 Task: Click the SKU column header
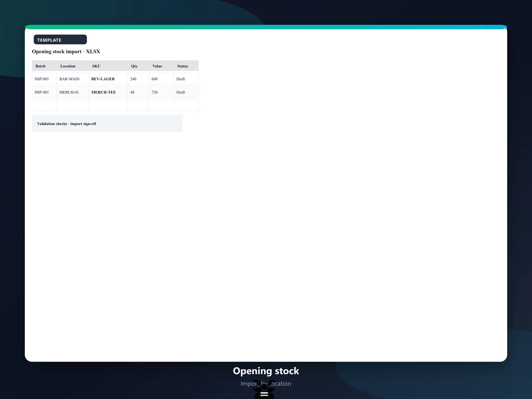click(x=108, y=66)
